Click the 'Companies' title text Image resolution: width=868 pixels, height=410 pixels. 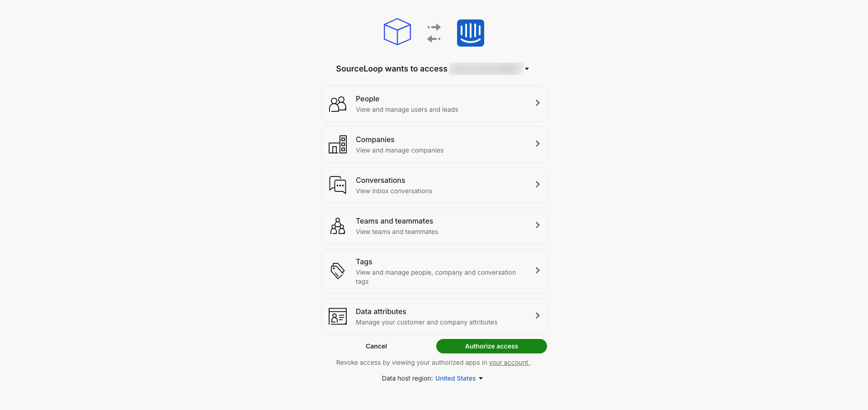click(x=375, y=139)
